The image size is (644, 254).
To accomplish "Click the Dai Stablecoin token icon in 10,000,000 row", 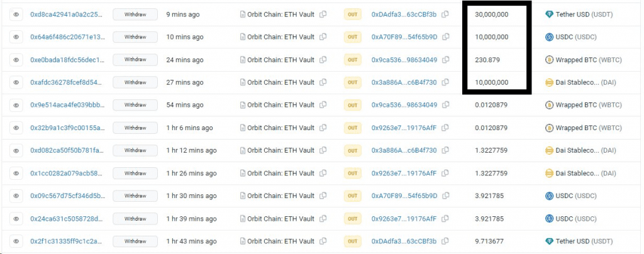I will 548,82.
